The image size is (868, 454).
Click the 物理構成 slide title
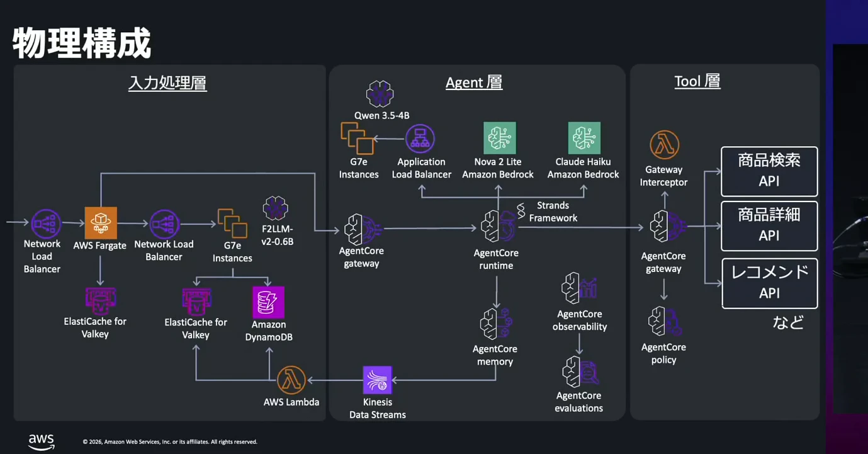[82, 43]
